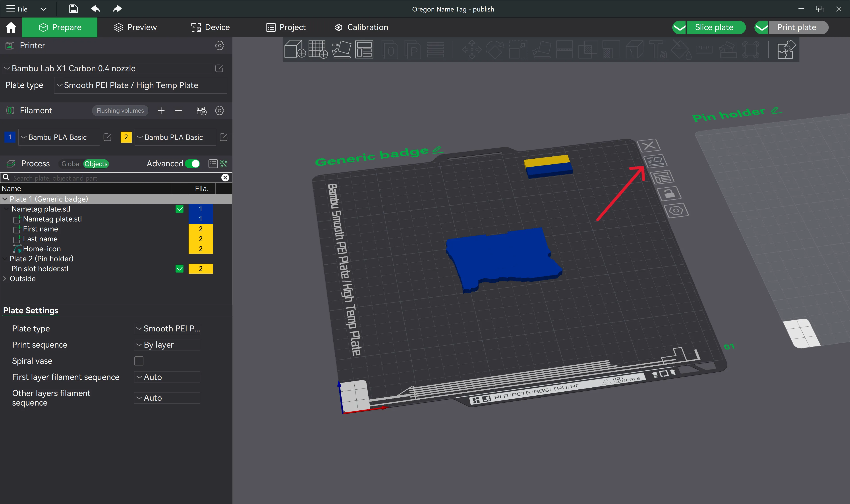Open Plate Settings plate type dropdown
The width and height of the screenshot is (850, 504).
point(167,328)
